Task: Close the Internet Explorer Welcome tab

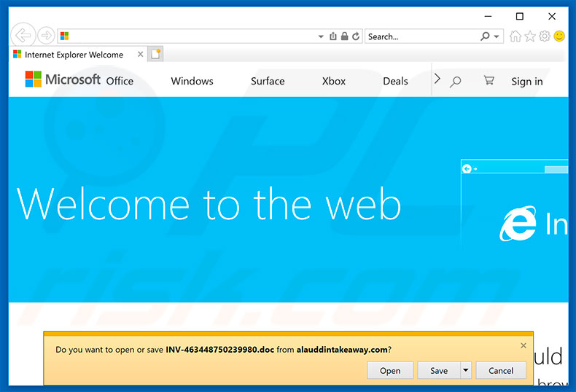Action: pyautogui.click(x=140, y=55)
